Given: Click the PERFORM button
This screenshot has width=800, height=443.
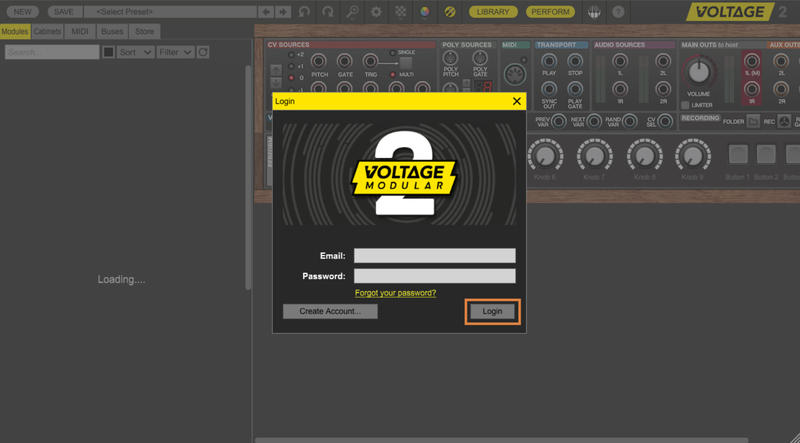Looking at the screenshot, I should click(550, 12).
